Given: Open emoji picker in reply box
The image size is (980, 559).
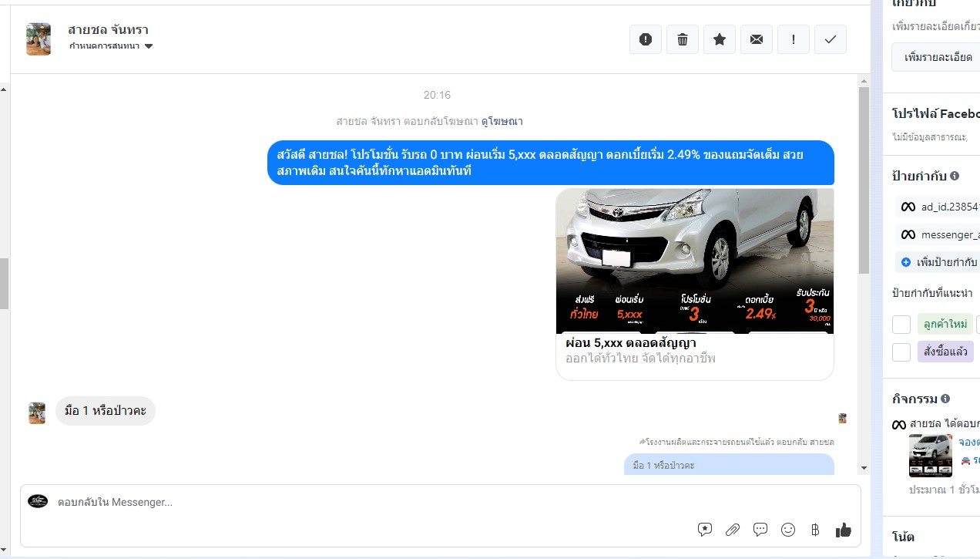Looking at the screenshot, I should click(x=788, y=530).
